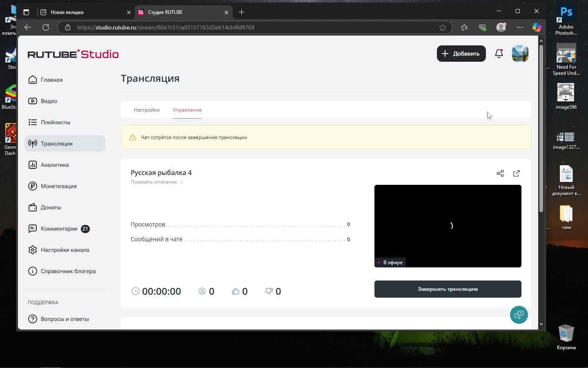
Task: Click the comments count badge 21
Action: 85,229
